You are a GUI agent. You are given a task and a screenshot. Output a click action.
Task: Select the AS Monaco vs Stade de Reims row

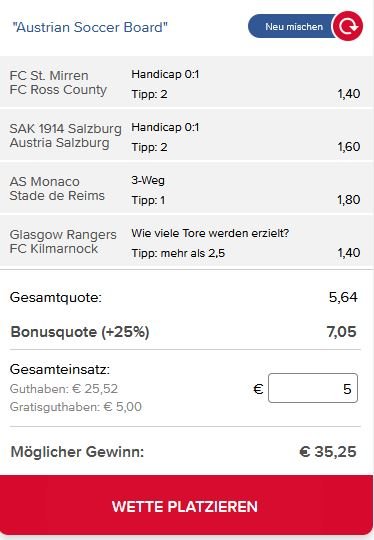click(186, 188)
